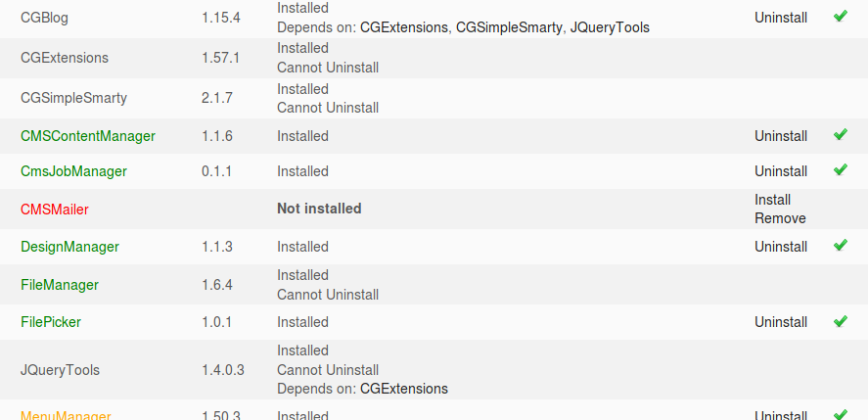Open the CmsJobManager module link
The height and width of the screenshot is (420, 868).
tap(73, 171)
